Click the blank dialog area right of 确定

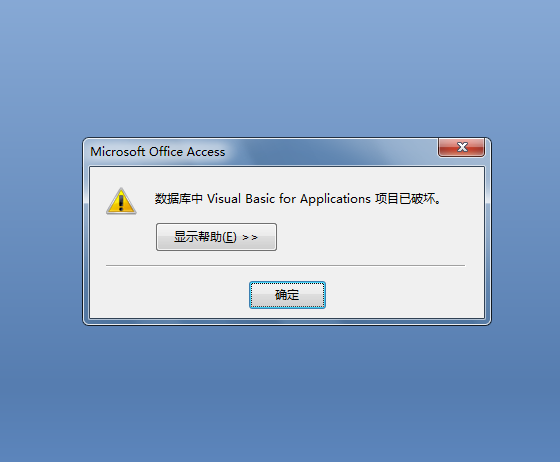pyautogui.click(x=404, y=295)
